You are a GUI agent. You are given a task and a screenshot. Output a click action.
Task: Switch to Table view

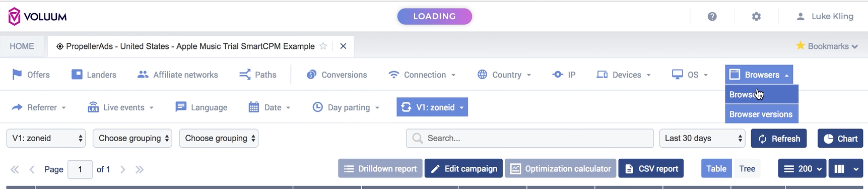(x=716, y=169)
